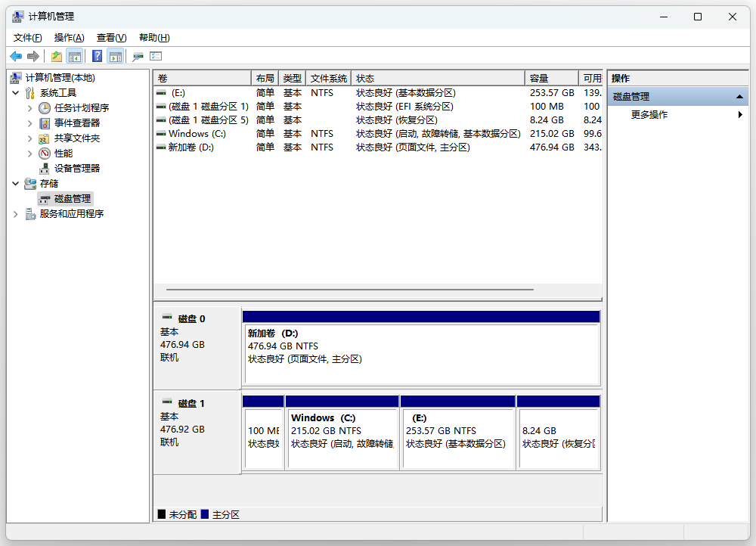Viewport: 756px width, 546px height.
Task: Expand the 服务和应用程序 node
Action: 15,214
